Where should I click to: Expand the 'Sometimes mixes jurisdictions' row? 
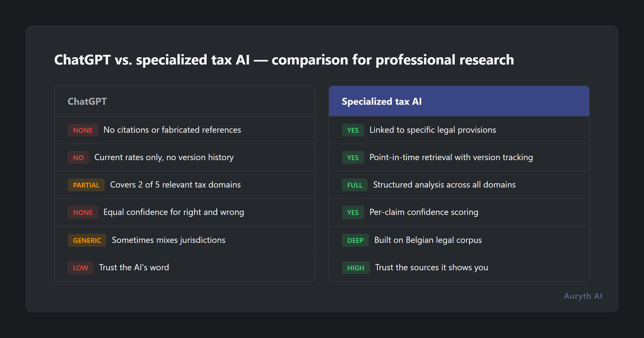coord(169,240)
